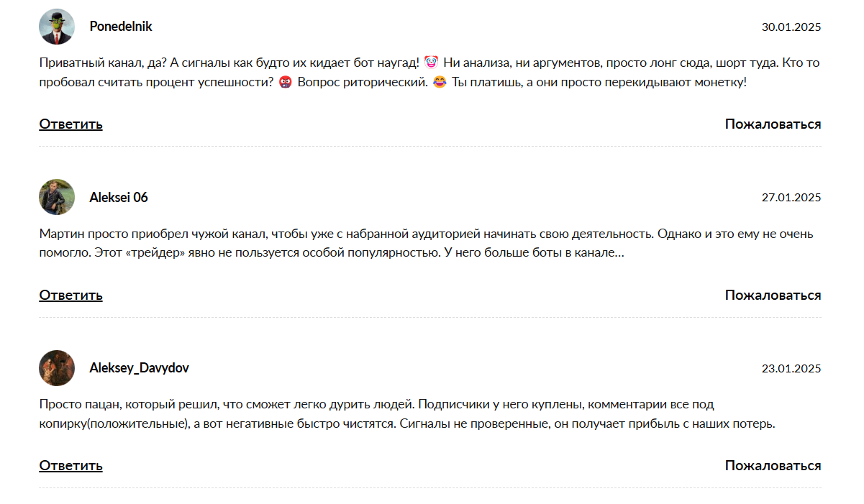864x504 pixels.
Task: Open Aleksei 06's profile picture
Action: coord(57,197)
